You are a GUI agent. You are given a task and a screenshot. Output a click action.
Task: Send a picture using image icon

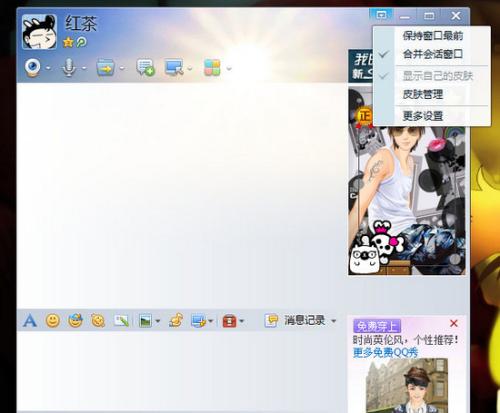(145, 321)
